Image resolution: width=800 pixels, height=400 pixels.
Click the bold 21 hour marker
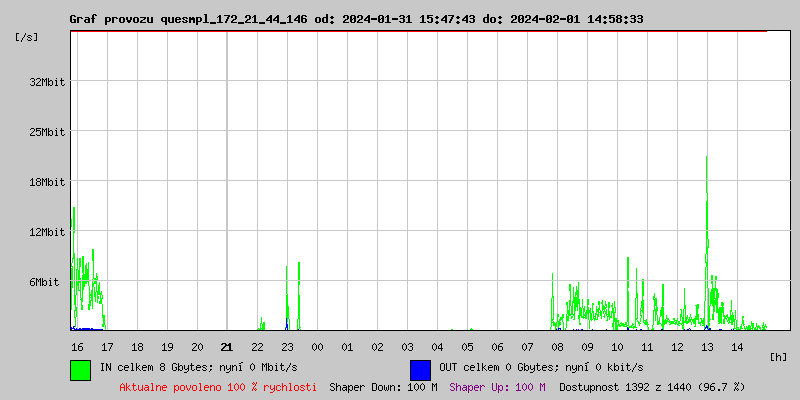point(227,347)
